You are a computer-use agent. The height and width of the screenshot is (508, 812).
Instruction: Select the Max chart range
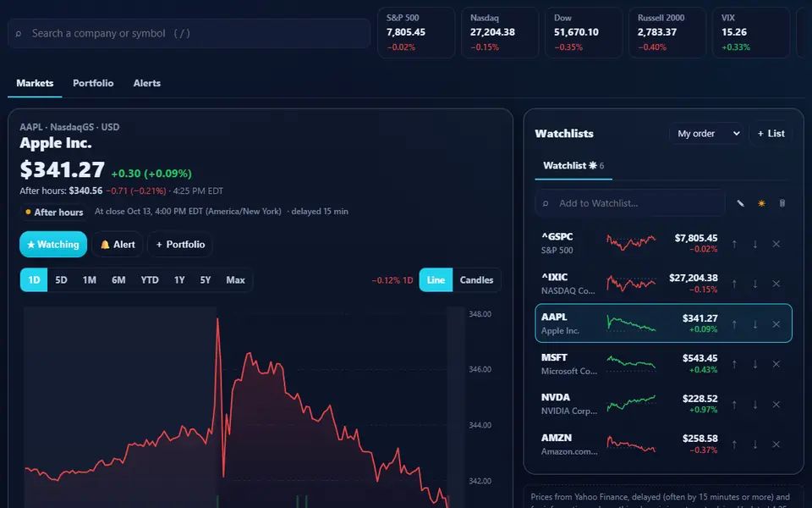[x=235, y=280]
